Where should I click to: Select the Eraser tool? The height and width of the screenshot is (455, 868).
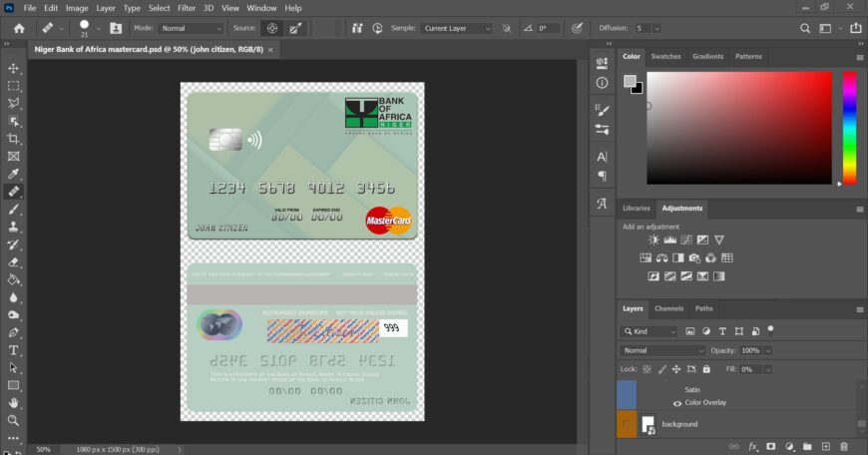(13, 262)
